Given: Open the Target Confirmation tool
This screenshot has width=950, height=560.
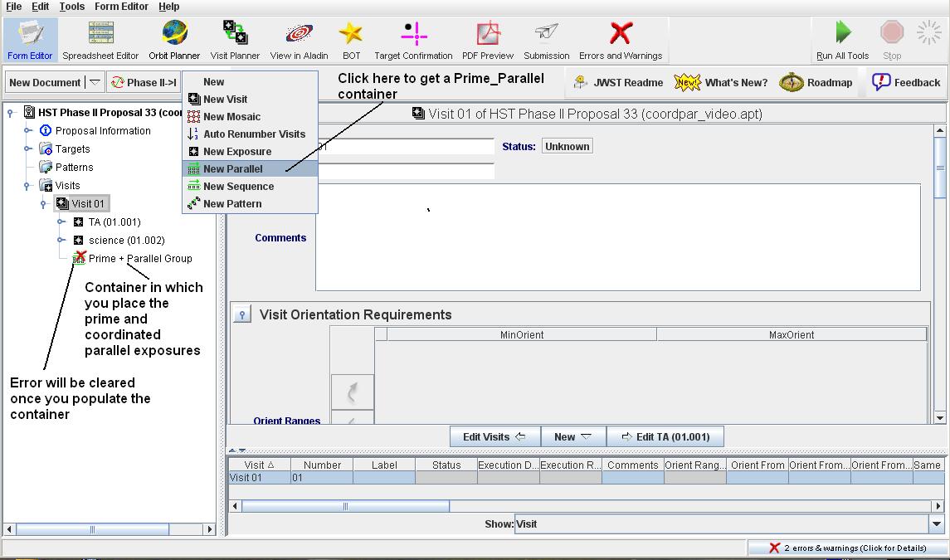Looking at the screenshot, I should 413,40.
